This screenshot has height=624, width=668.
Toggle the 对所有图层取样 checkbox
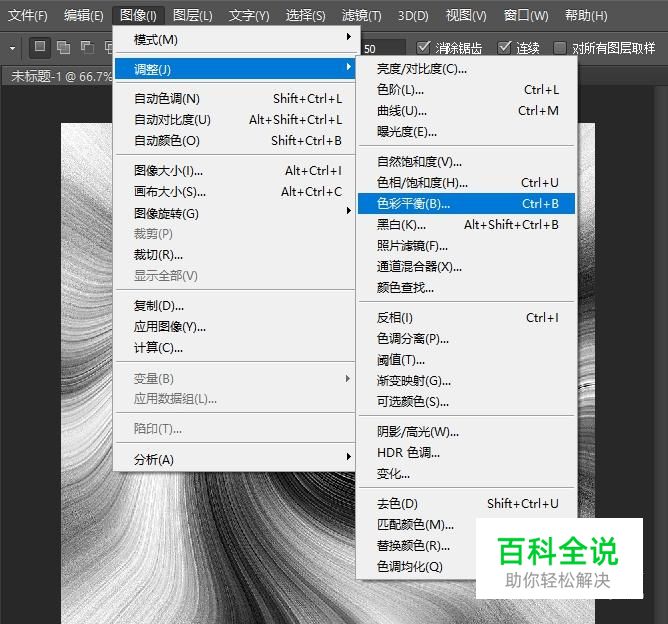560,48
